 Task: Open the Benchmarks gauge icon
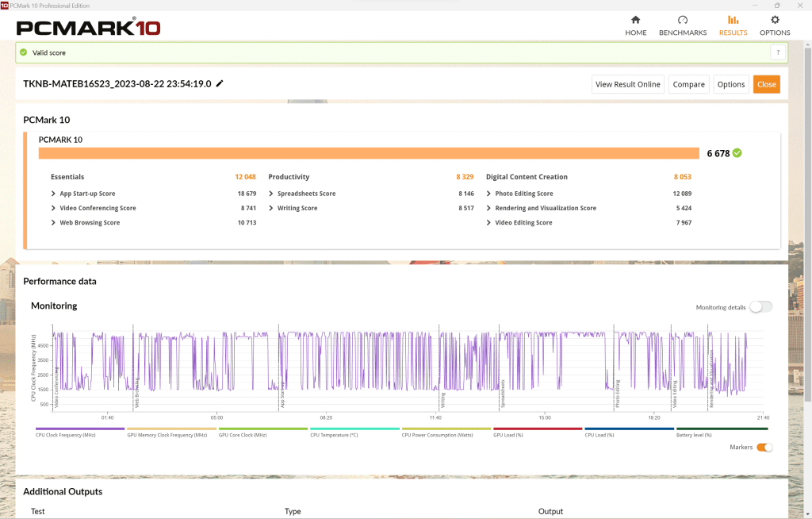click(683, 20)
